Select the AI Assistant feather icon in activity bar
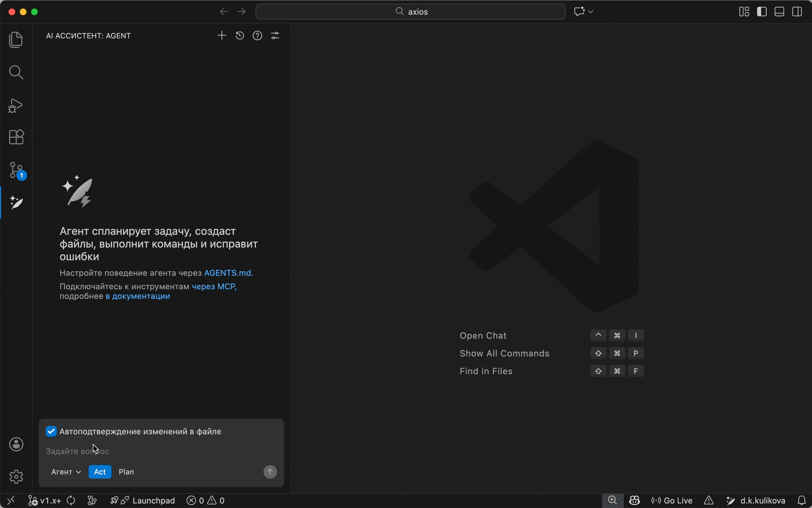Viewport: 812px width, 508px height. (16, 203)
